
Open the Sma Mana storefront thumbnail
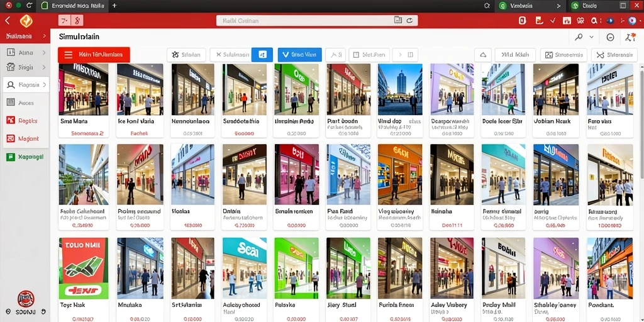pos(84,89)
